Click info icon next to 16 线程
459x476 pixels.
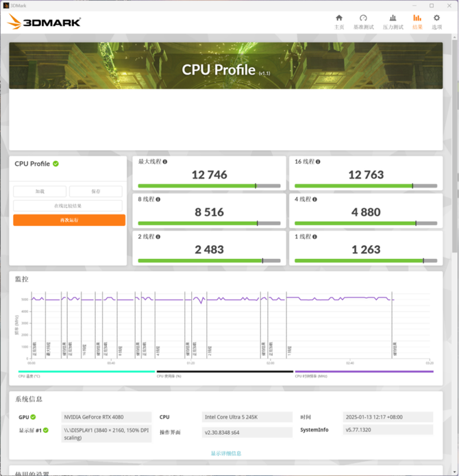[x=318, y=162]
